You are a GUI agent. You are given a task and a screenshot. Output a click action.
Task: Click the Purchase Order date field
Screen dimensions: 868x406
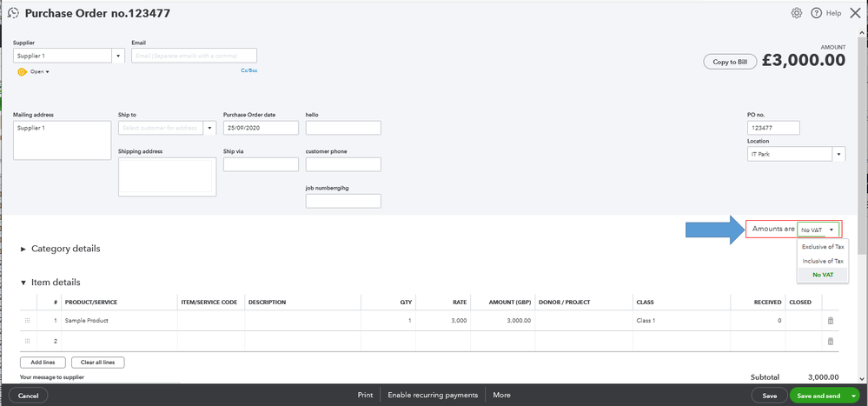261,128
